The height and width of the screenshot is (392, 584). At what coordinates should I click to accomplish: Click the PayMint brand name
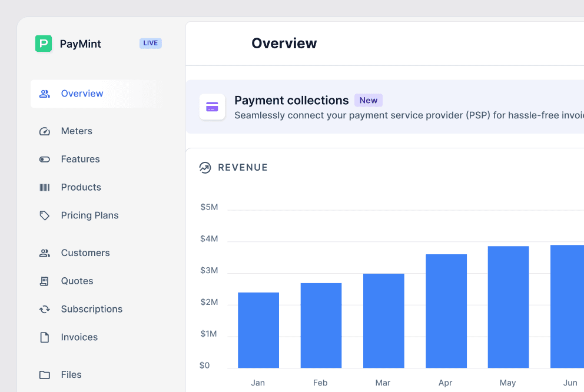coord(81,44)
